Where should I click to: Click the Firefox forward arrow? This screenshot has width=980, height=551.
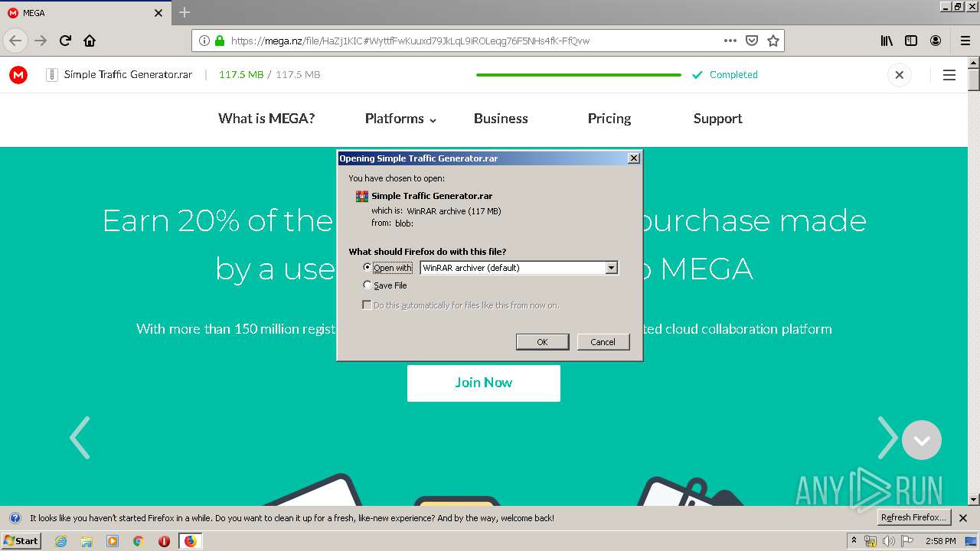point(41,41)
